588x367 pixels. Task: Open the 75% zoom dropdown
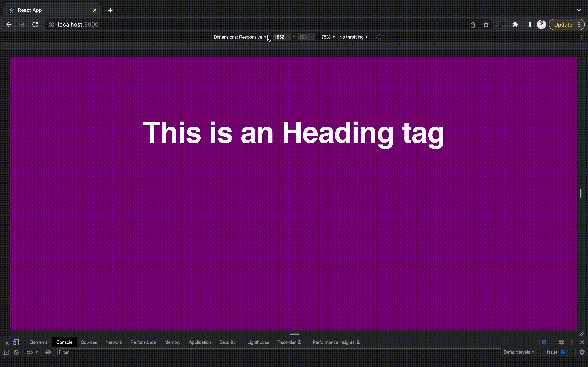point(327,37)
